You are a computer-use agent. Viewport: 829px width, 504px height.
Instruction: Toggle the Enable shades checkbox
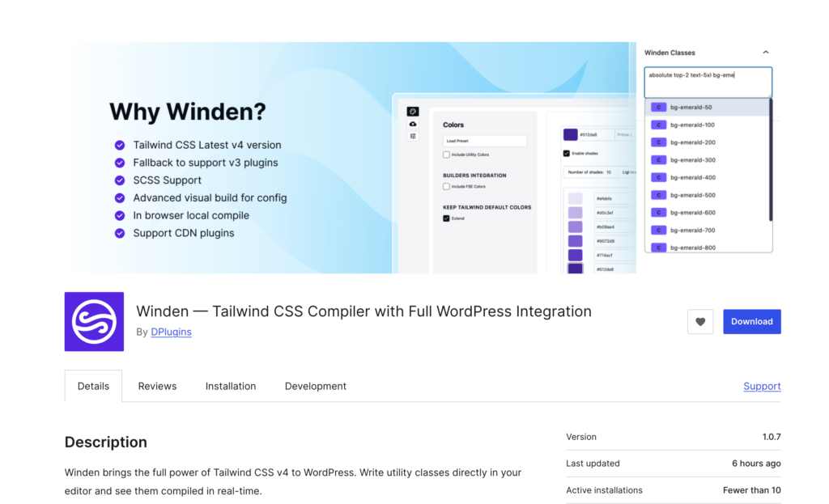click(x=567, y=154)
